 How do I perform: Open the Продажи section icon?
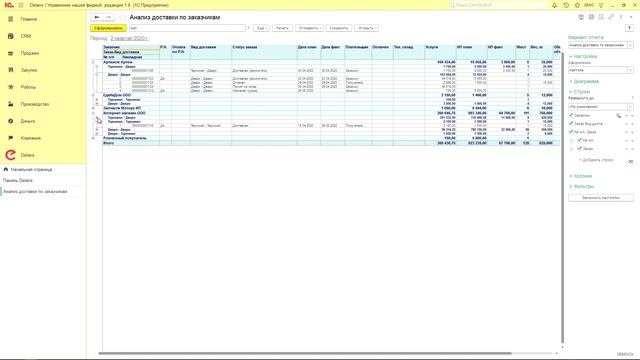tap(11, 53)
